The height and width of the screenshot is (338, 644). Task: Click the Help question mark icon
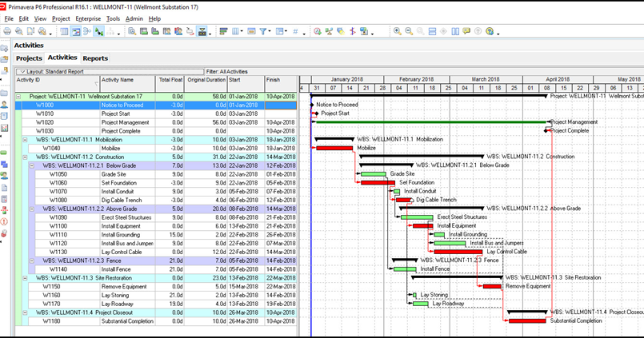(x=489, y=32)
